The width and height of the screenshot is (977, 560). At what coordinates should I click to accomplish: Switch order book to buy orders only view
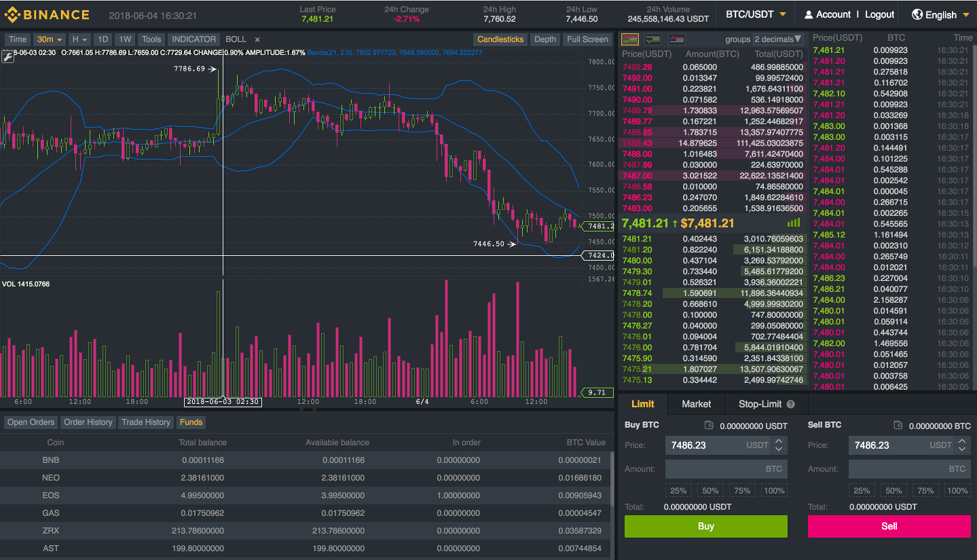coord(653,39)
